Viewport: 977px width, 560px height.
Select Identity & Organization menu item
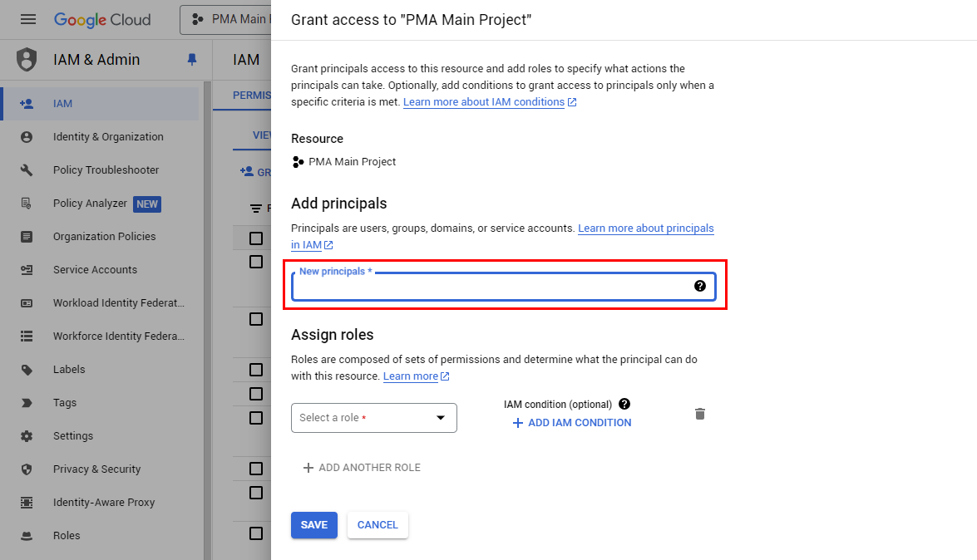tap(108, 137)
